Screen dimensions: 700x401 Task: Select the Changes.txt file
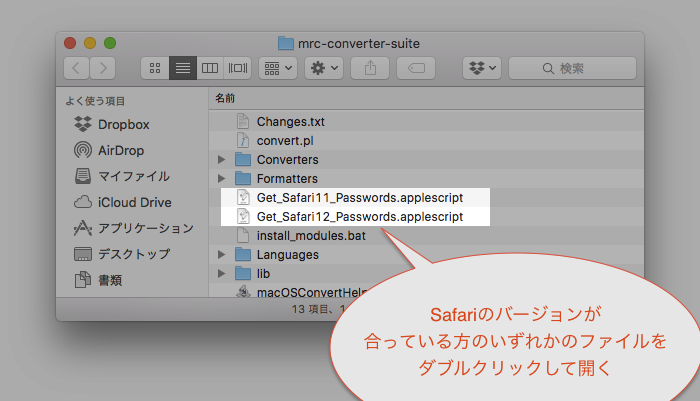290,122
